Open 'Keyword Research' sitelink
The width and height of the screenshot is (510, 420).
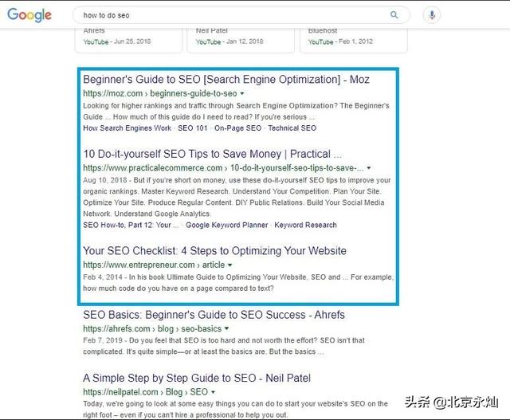pyautogui.click(x=305, y=225)
